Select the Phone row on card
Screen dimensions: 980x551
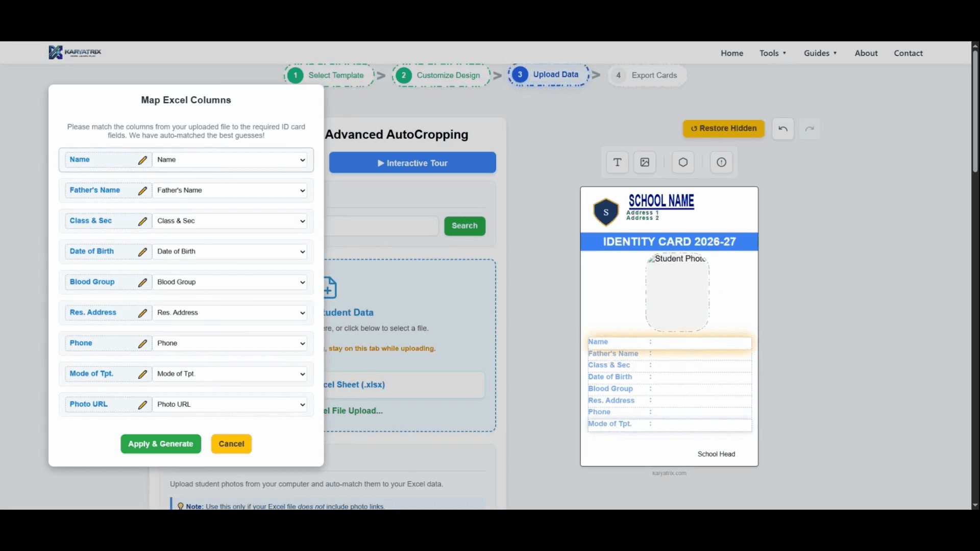(669, 412)
